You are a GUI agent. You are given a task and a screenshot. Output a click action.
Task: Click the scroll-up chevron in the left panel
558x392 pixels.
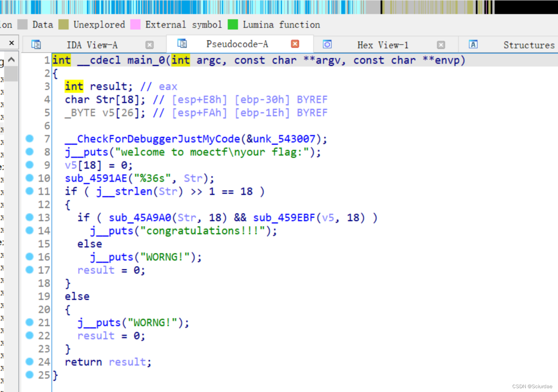tap(11, 59)
